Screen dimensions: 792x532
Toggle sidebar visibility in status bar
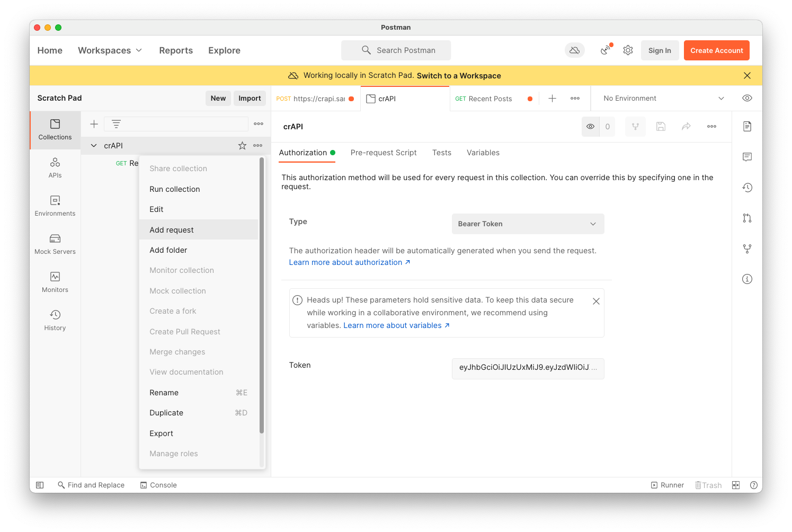click(x=40, y=485)
